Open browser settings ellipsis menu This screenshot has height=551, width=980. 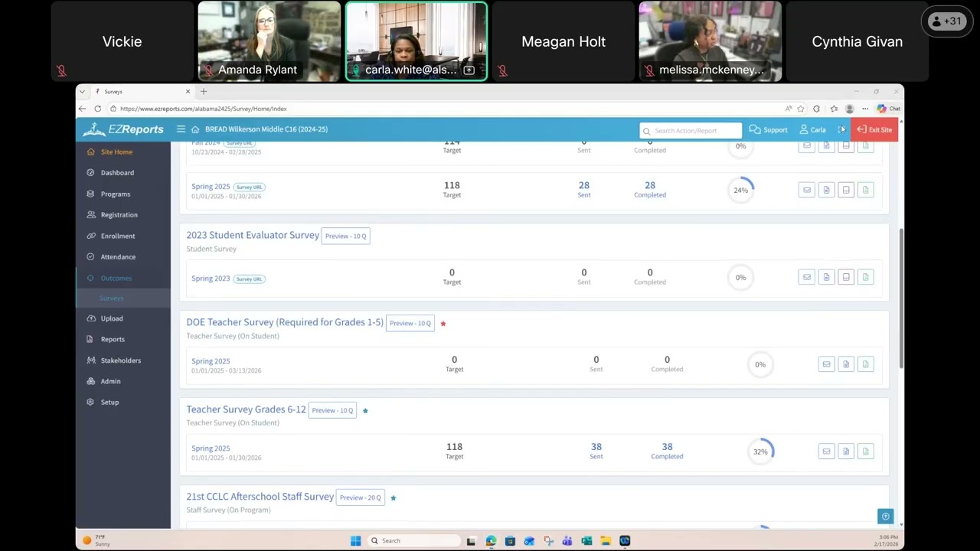[865, 109]
